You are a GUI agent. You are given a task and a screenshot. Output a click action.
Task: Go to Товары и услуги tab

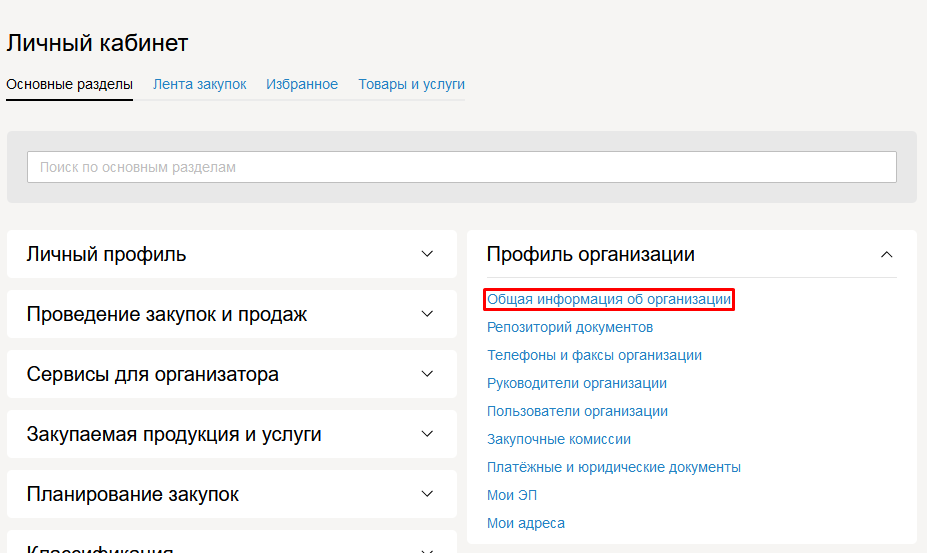[x=411, y=85]
